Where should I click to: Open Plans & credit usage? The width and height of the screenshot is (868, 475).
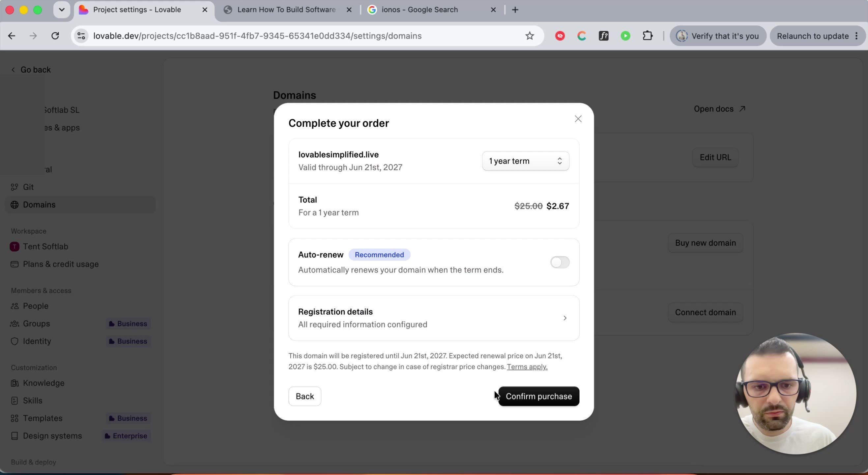80,264
